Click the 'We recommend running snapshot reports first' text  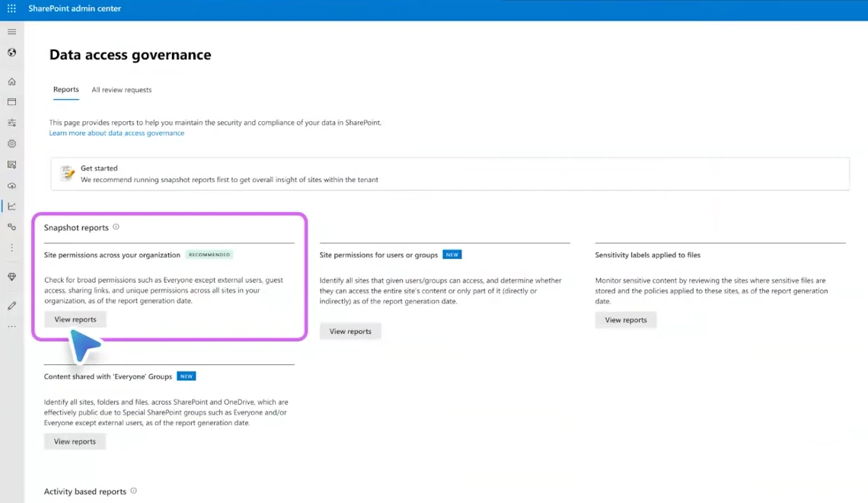(229, 180)
